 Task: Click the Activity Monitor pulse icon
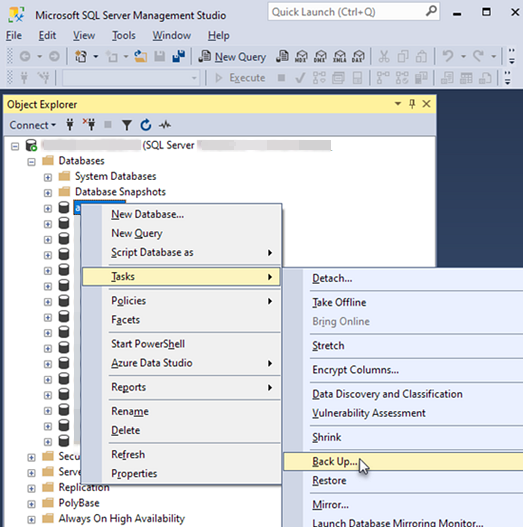[165, 125]
